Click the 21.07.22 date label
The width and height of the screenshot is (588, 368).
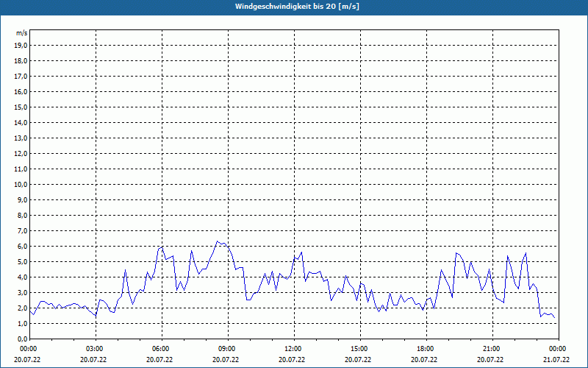pyautogui.click(x=556, y=359)
